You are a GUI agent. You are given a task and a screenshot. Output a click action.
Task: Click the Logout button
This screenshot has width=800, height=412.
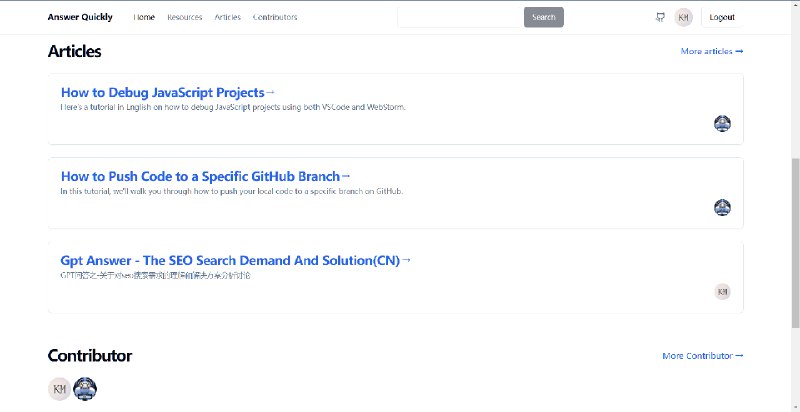tap(722, 17)
